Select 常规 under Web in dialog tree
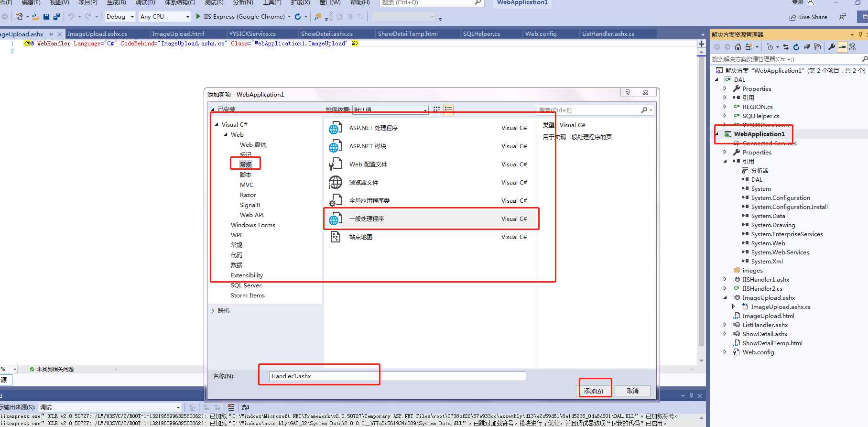This screenshot has height=427, width=868. (x=246, y=164)
